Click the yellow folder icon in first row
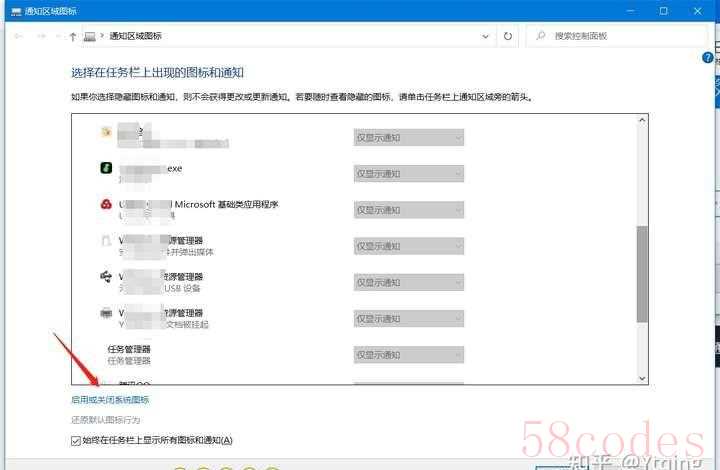Image resolution: width=720 pixels, height=470 pixels. 106,132
